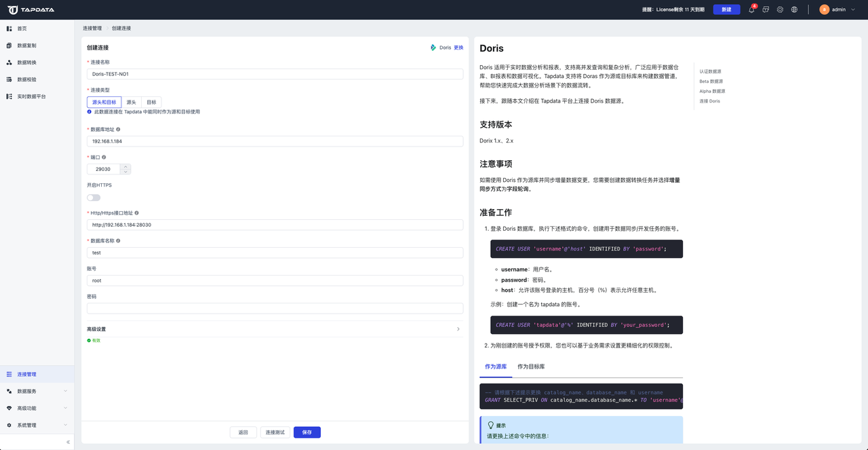The width and height of the screenshot is (868, 450).
Task: Open the language globe icon
Action: (794, 10)
